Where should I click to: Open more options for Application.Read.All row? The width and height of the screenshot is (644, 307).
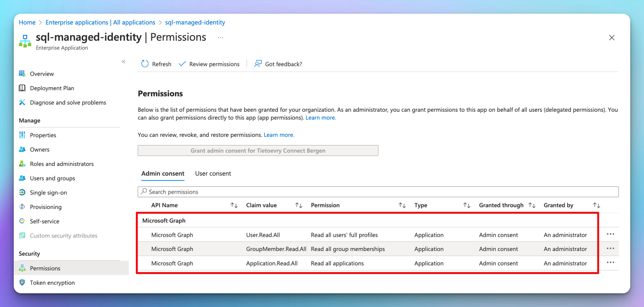coord(610,263)
